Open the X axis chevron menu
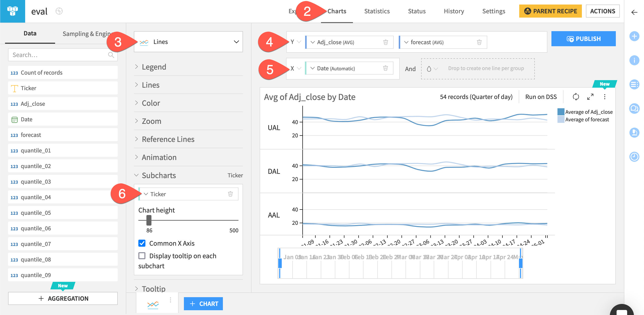Viewport: 644px width, 315px height. click(x=299, y=68)
